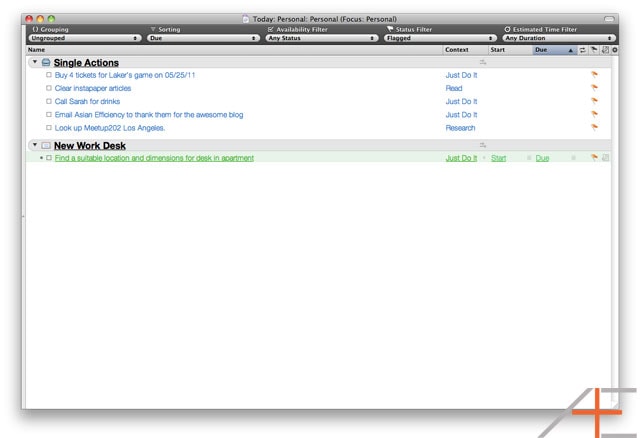Click flag on Clear instapaper articles row
Viewport: 640px width, 438px height.
click(594, 87)
